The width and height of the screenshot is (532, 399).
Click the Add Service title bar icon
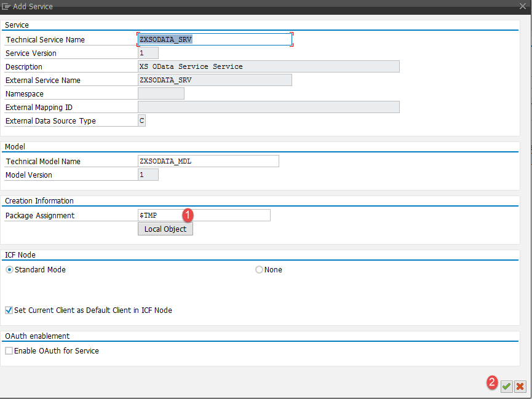tap(6, 6)
